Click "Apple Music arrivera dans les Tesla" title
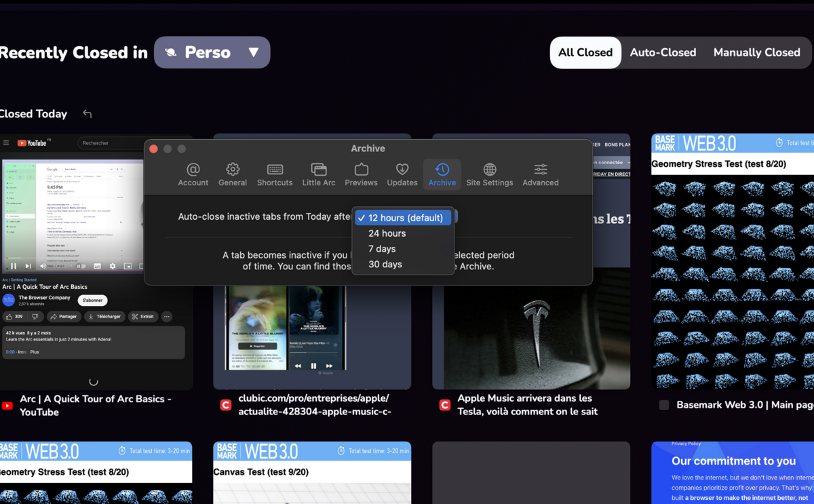This screenshot has height=504, width=814. pyautogui.click(x=528, y=405)
